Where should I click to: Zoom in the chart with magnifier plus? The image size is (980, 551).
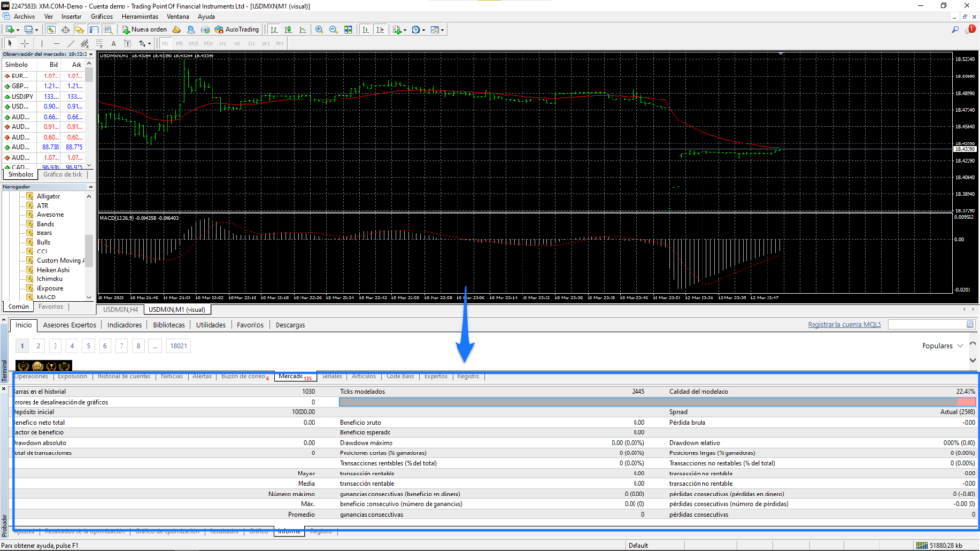(x=319, y=30)
